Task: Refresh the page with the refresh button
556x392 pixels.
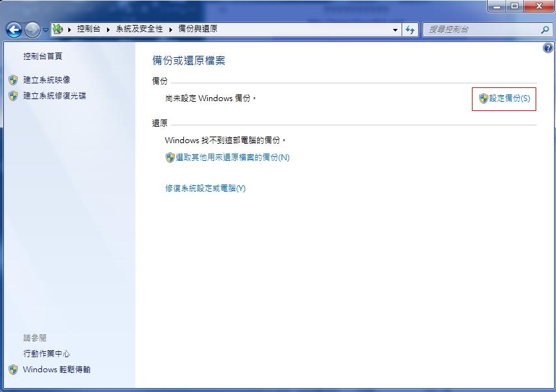Action: (410, 30)
